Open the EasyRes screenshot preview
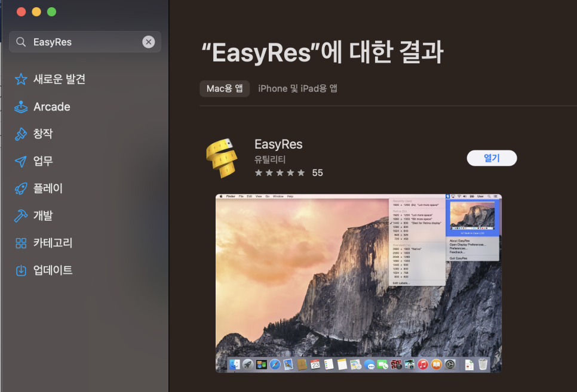Screen dimensions: 577x392 pos(358,283)
